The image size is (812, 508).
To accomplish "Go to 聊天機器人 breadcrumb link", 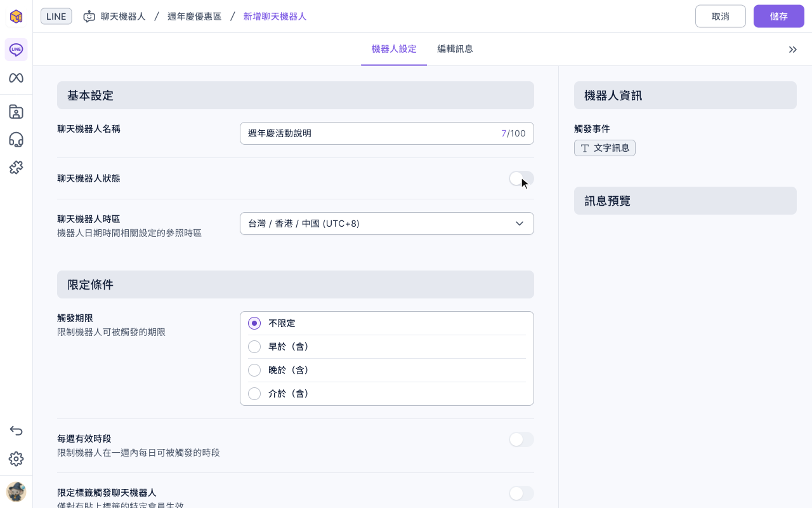I will click(x=123, y=17).
